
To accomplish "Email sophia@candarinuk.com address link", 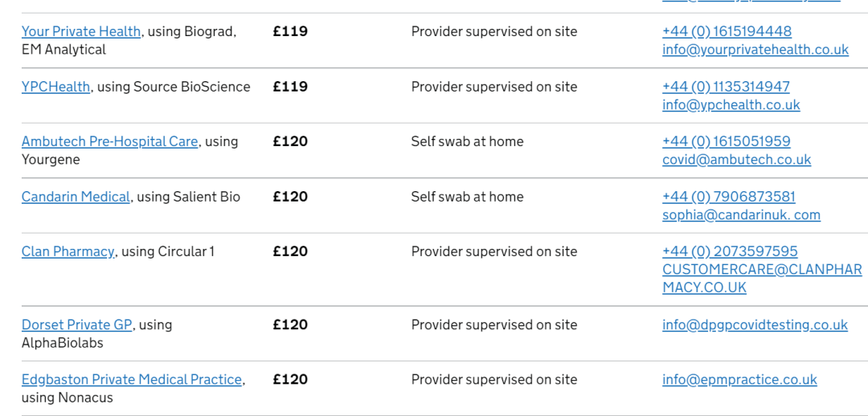I will (x=741, y=215).
